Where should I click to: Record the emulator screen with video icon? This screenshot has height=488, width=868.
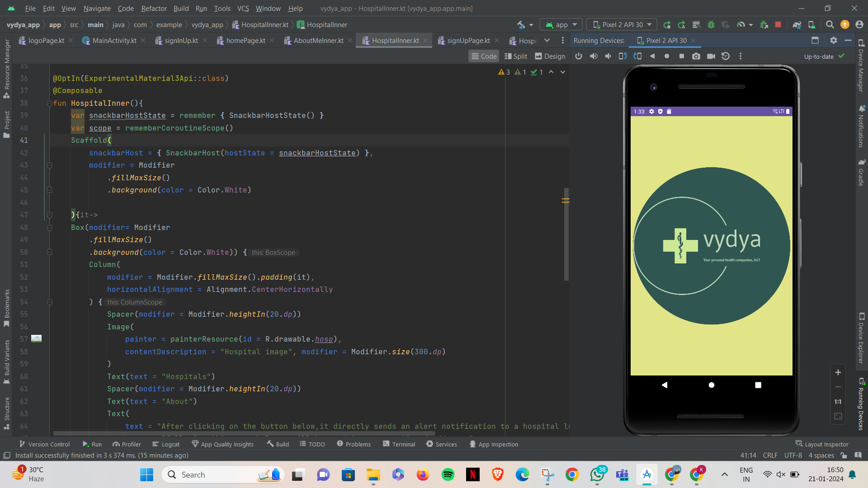[x=711, y=56]
